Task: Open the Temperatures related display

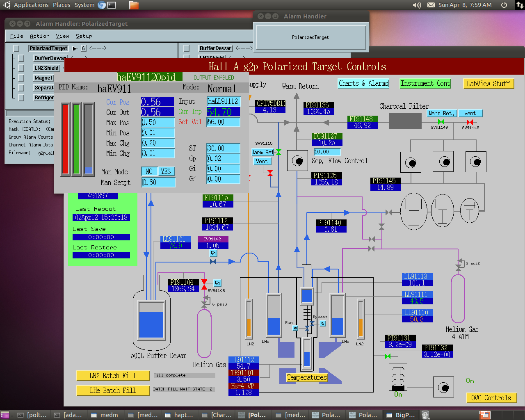Action: click(307, 377)
